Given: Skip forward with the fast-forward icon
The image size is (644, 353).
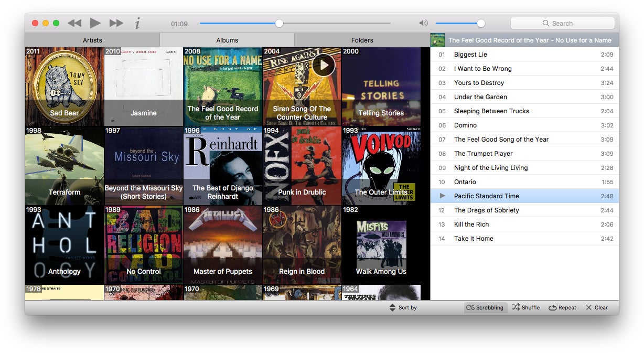Looking at the screenshot, I should click(x=116, y=23).
